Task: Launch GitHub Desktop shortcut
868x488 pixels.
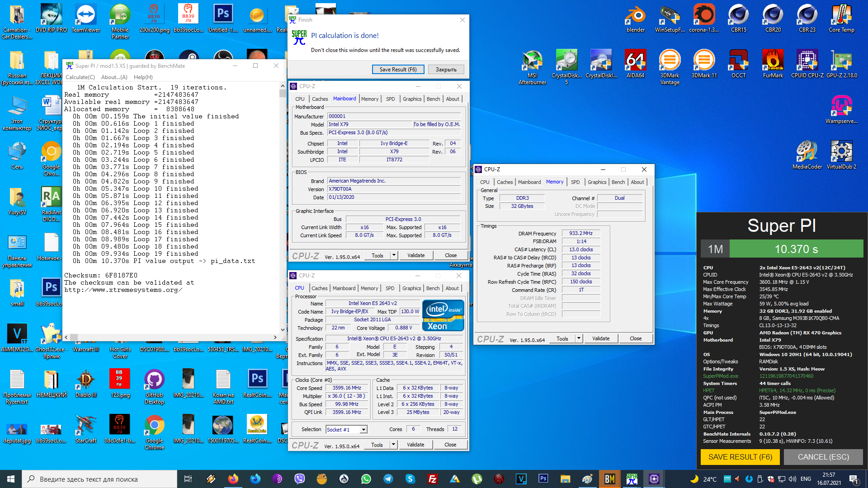Action: (x=154, y=386)
